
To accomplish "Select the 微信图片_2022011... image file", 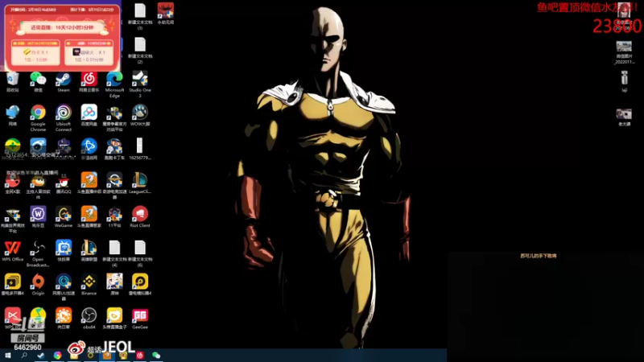I will point(625,52).
